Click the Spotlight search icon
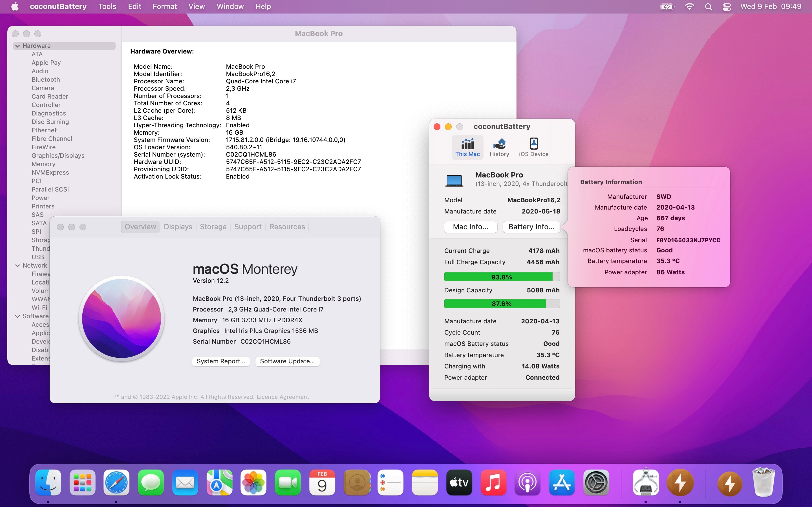Image resolution: width=812 pixels, height=507 pixels. point(708,7)
